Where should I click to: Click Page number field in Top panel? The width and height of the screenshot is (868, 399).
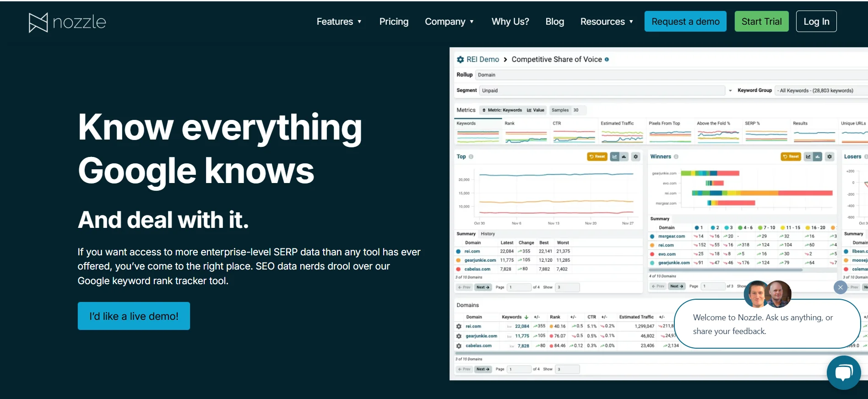point(519,287)
